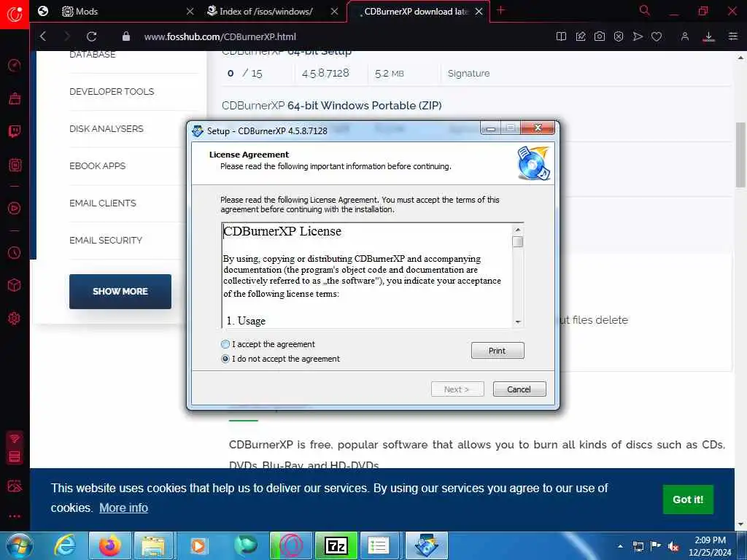The image size is (747, 560).
Task: Click the muted volume tray icon
Action: point(673,546)
